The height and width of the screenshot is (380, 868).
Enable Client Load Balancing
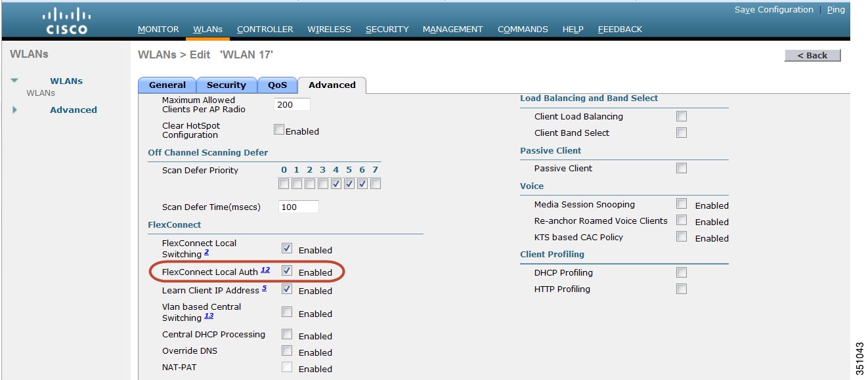coord(682,116)
